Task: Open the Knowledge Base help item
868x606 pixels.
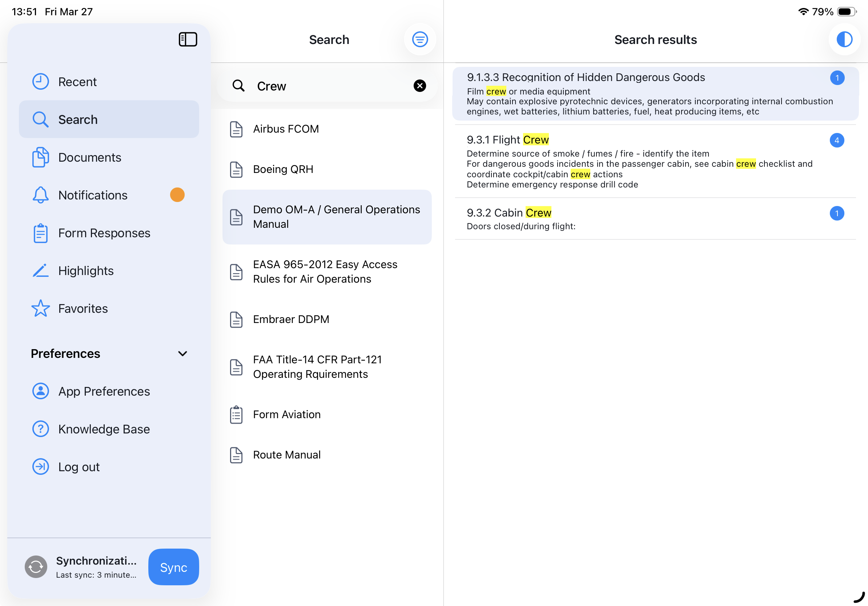Action: click(x=104, y=429)
